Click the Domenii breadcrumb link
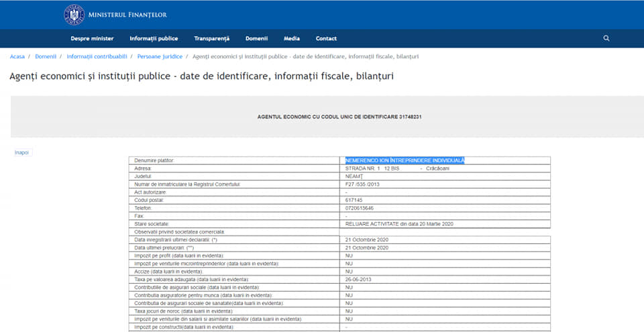Image resolution: width=644 pixels, height=332 pixels. click(46, 57)
